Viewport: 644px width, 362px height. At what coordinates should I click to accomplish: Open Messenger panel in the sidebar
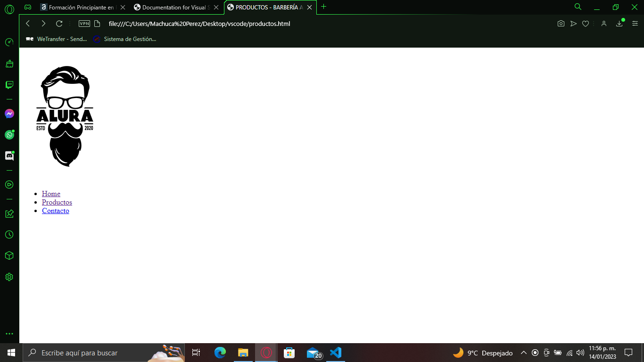[x=9, y=114]
